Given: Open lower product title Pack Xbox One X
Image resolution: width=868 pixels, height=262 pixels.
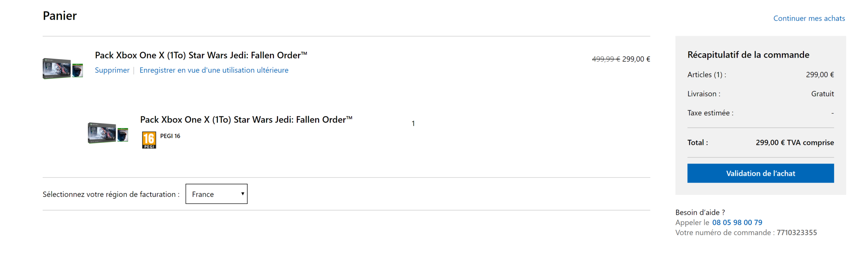Looking at the screenshot, I should (246, 119).
